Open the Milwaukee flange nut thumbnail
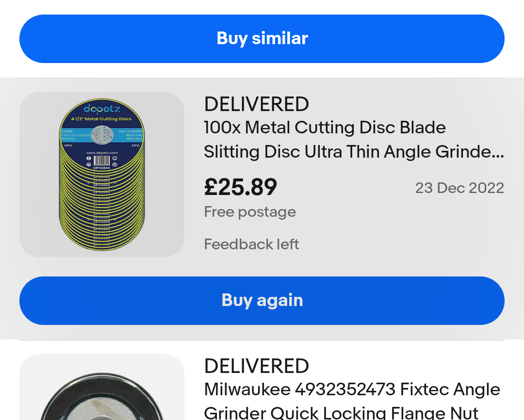Screen dimensions: 524x420 click(102, 393)
